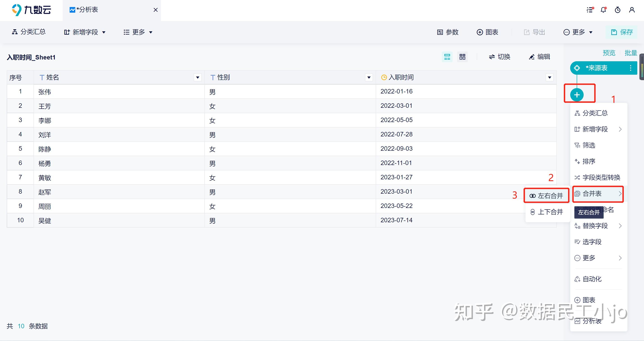Close the analysis table tab
644x341 pixels.
[x=155, y=10]
